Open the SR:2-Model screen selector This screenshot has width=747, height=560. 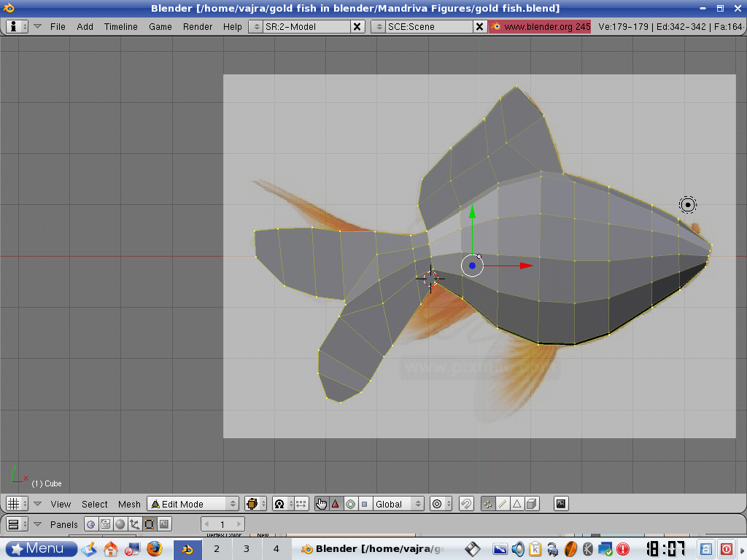(306, 26)
